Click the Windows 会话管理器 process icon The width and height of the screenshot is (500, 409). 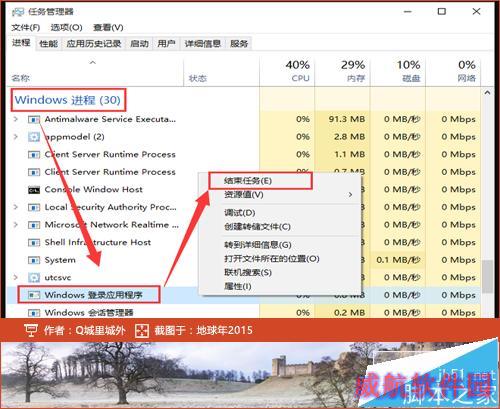click(x=34, y=313)
